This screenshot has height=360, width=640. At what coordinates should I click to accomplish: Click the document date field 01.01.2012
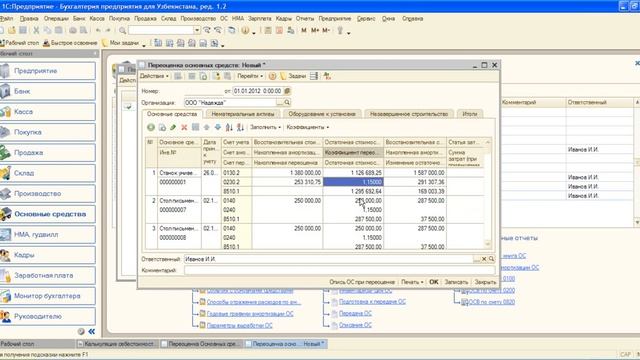pyautogui.click(x=258, y=91)
